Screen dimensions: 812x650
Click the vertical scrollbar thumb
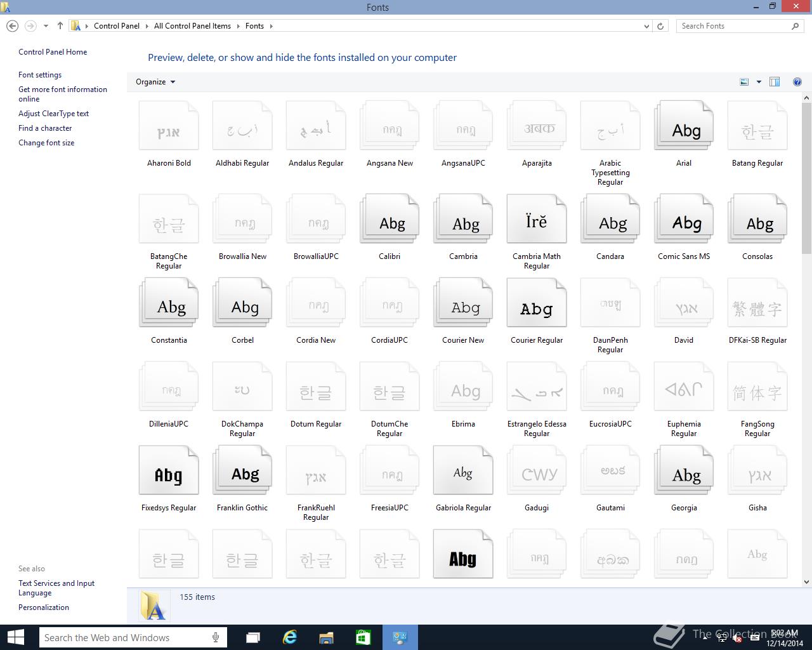click(806, 178)
